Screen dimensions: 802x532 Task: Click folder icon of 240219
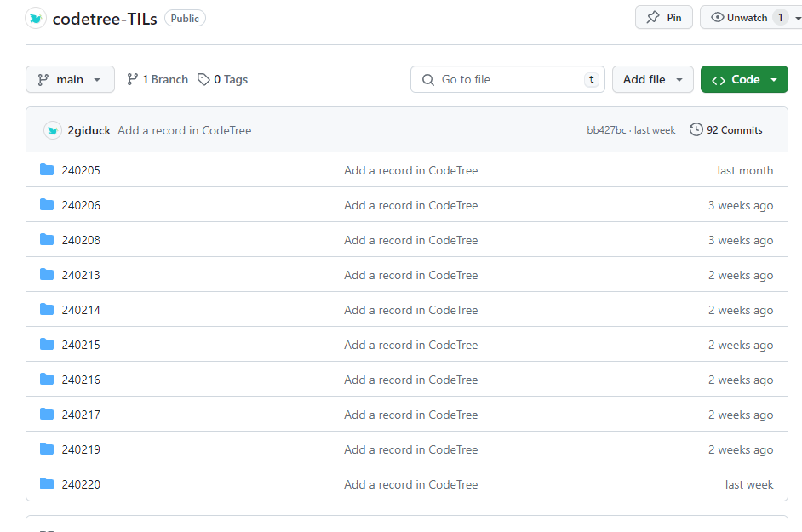47,449
